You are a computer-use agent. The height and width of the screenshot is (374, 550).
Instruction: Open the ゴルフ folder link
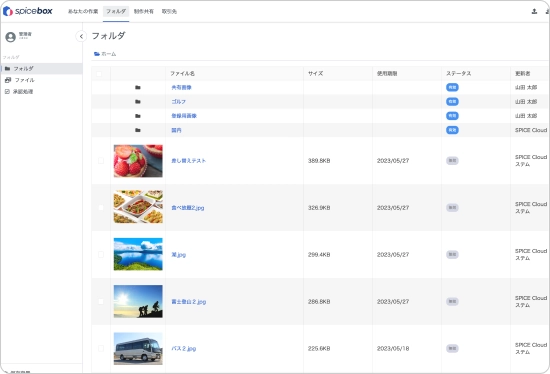[x=179, y=102]
